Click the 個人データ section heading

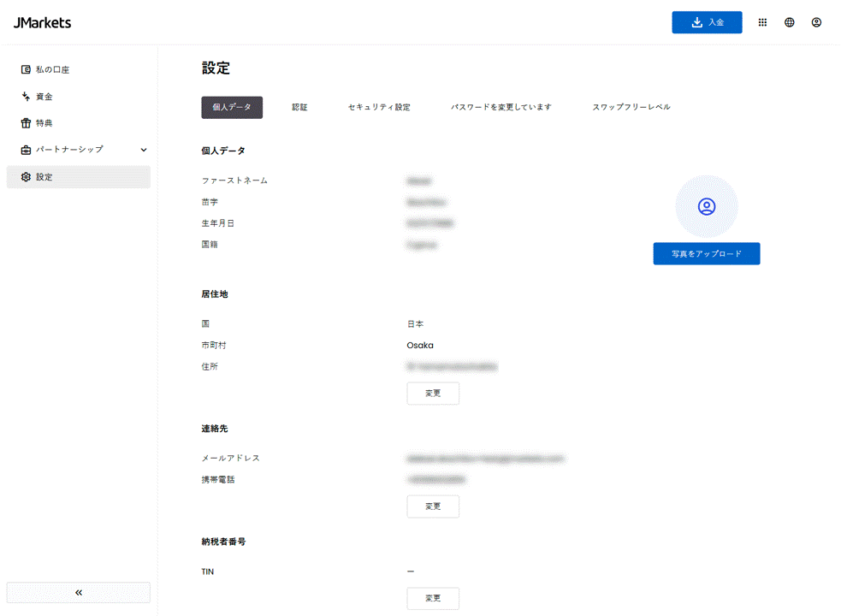pos(223,151)
